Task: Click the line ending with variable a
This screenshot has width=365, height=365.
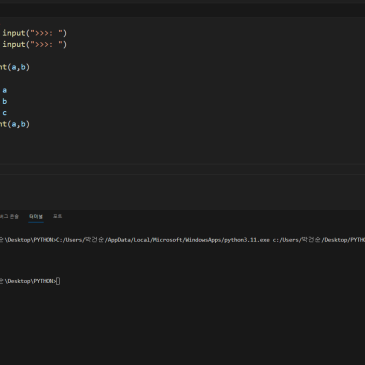Action: (x=4, y=90)
